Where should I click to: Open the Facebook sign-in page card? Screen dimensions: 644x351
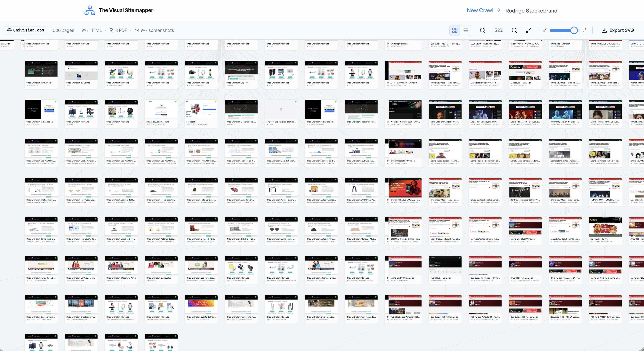point(201,114)
